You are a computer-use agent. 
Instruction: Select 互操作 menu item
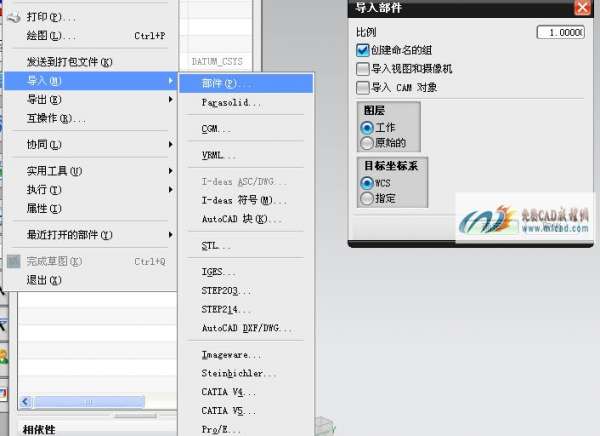[x=90, y=118]
